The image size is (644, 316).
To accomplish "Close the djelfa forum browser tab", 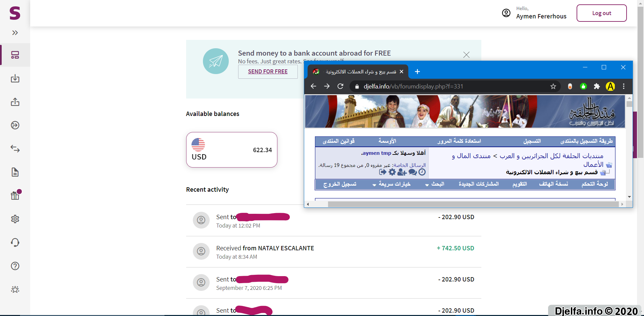I will pyautogui.click(x=401, y=72).
